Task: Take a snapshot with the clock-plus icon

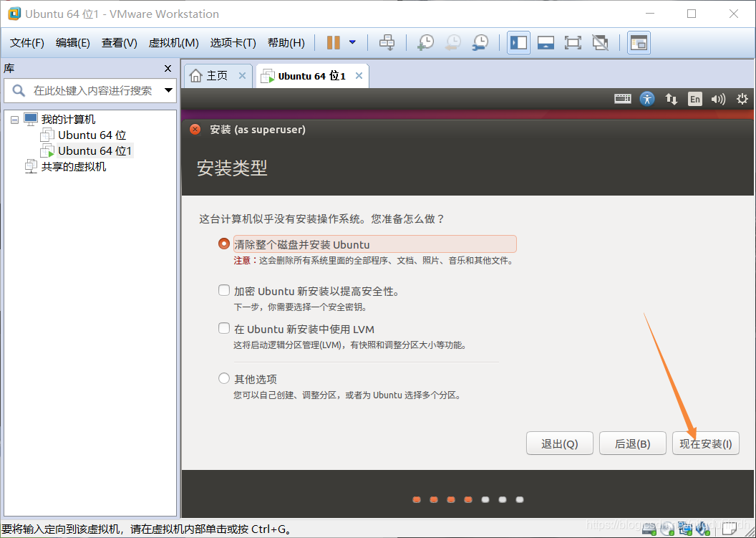Action: [425, 42]
